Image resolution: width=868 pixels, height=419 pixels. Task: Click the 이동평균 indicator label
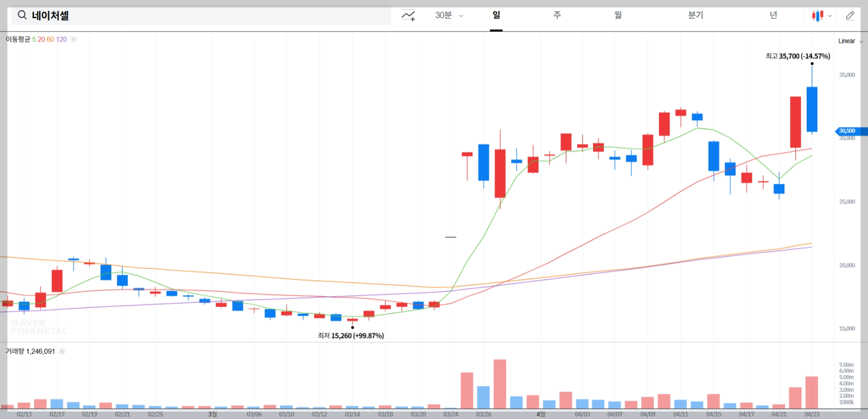pos(18,40)
